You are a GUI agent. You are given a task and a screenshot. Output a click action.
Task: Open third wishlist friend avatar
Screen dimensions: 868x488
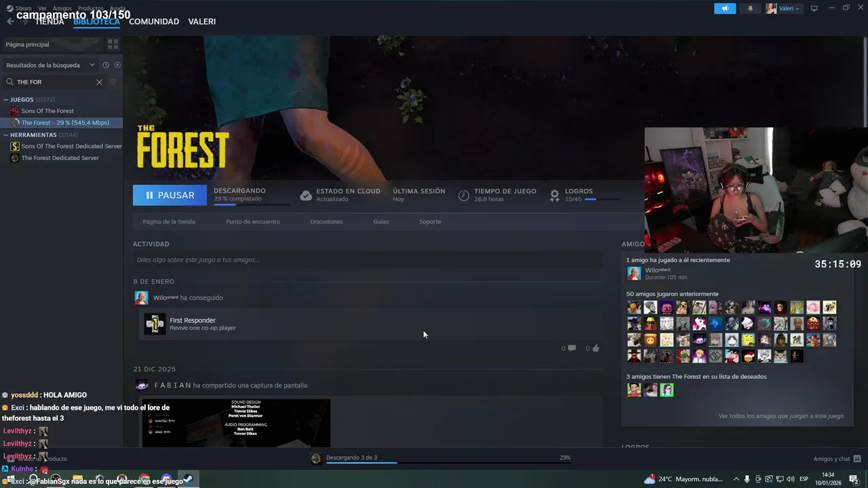[667, 390]
